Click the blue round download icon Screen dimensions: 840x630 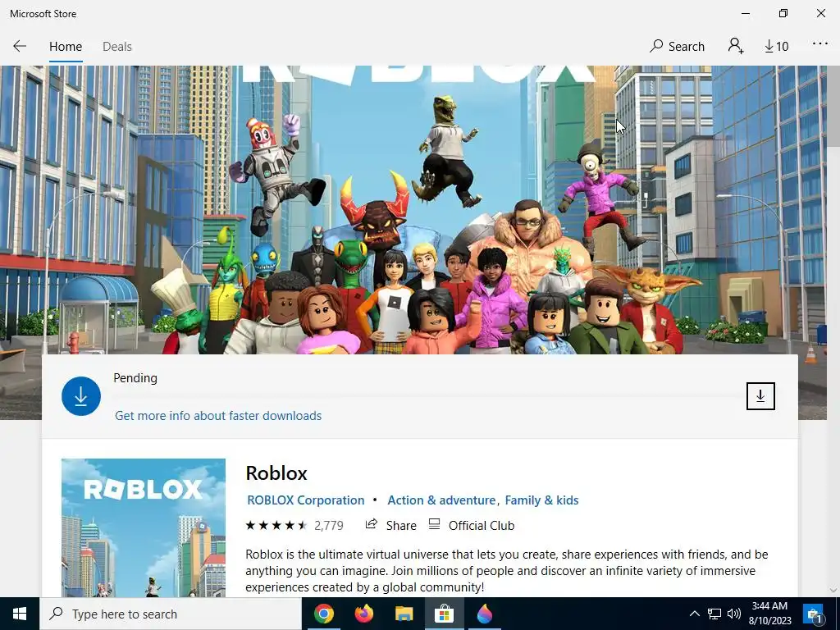coord(81,396)
